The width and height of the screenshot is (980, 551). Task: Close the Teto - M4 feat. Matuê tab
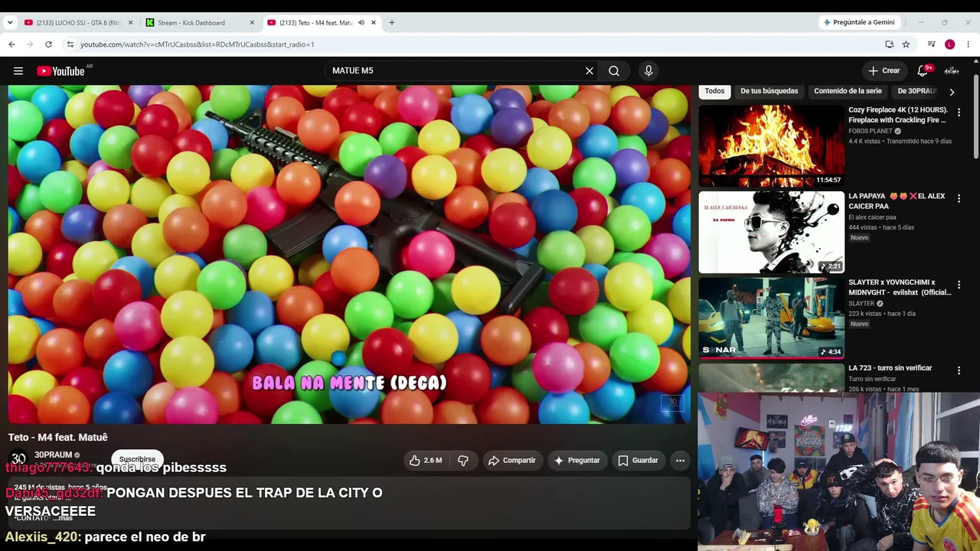coord(374,23)
